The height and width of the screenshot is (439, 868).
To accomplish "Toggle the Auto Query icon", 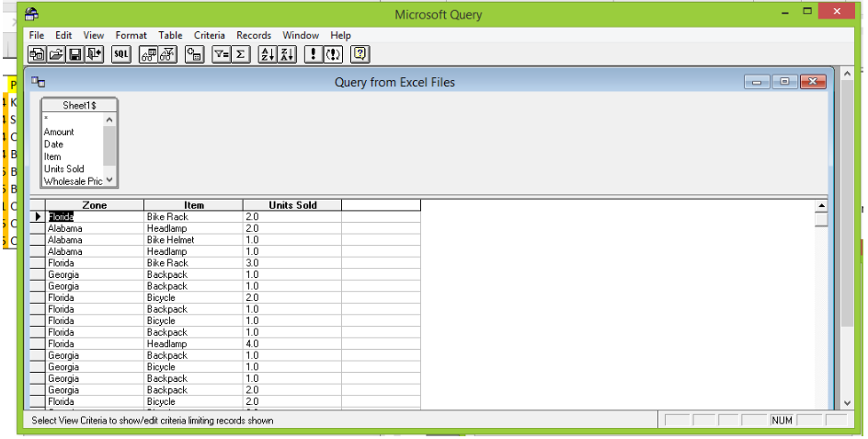I will coord(333,53).
